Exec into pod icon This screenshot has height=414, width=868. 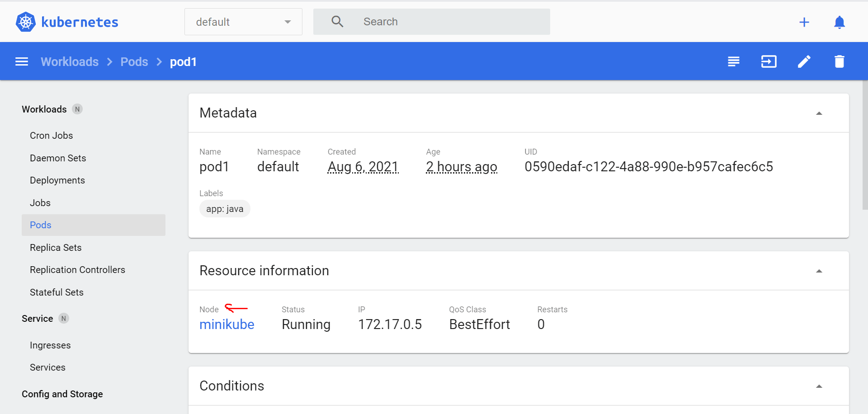point(769,61)
